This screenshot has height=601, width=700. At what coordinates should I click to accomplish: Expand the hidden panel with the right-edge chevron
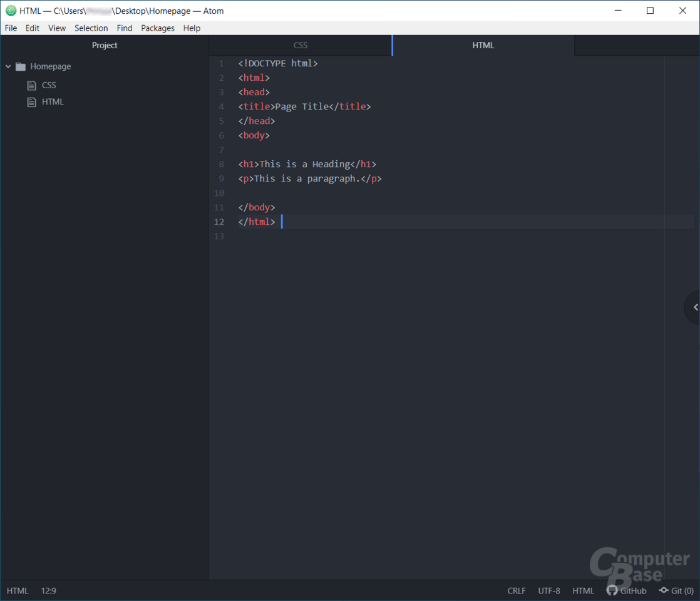pyautogui.click(x=695, y=307)
